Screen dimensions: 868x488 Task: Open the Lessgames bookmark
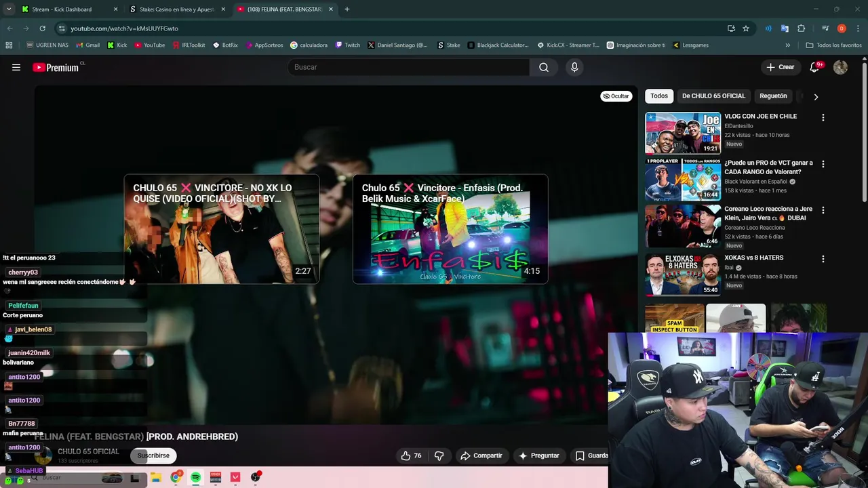click(x=690, y=45)
